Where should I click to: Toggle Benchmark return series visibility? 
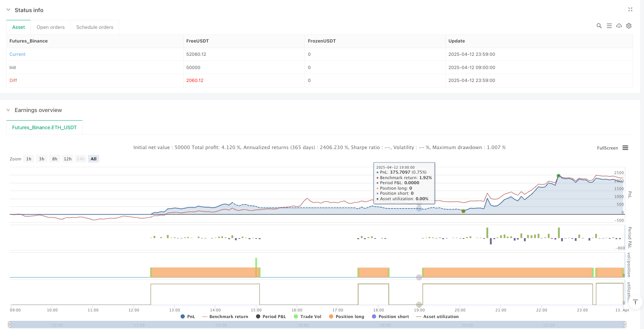pyautogui.click(x=225, y=317)
